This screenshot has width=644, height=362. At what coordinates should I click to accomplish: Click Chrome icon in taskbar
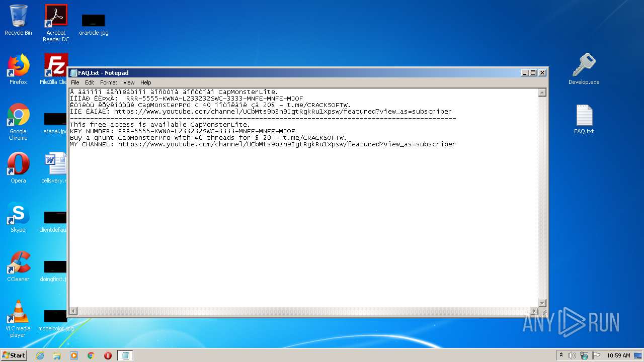pyautogui.click(x=91, y=355)
